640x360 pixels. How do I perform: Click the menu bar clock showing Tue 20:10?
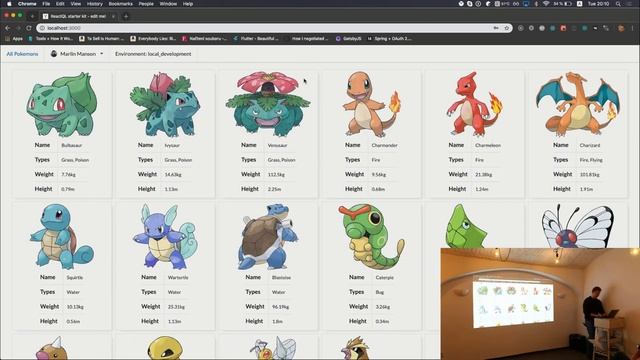598,4
